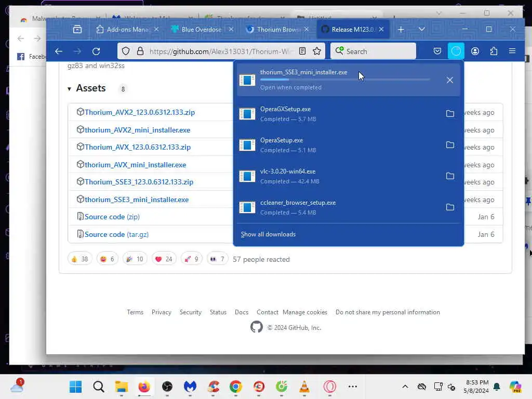Click the laugh reaction with 6

(107, 259)
